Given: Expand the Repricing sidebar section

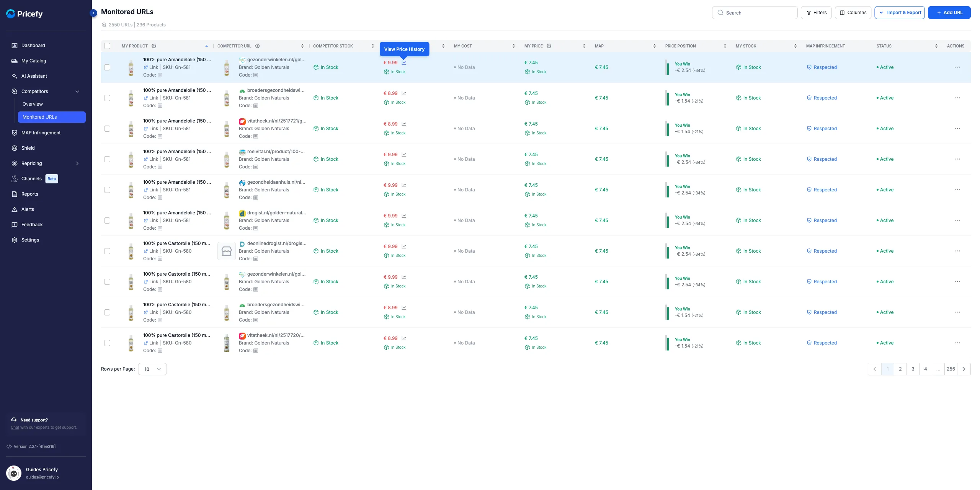Looking at the screenshot, I should click(x=77, y=163).
